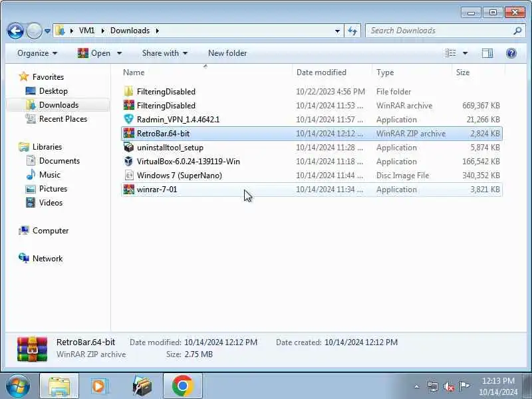532x399 pixels.
Task: Select Windows 7 (SuperNano) disc image icon
Action: 128,175
